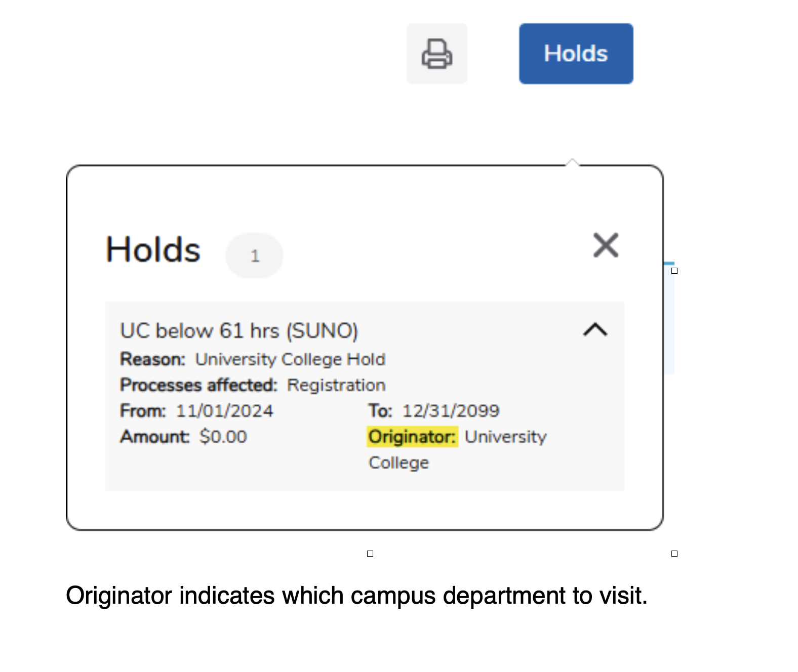This screenshot has width=798, height=672.
Task: Click the Originator caption sentence below popup
Action: 356,596
